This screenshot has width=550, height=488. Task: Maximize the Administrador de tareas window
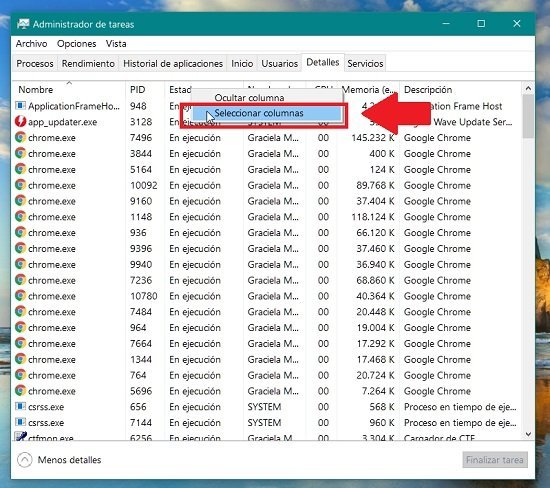pos(481,24)
